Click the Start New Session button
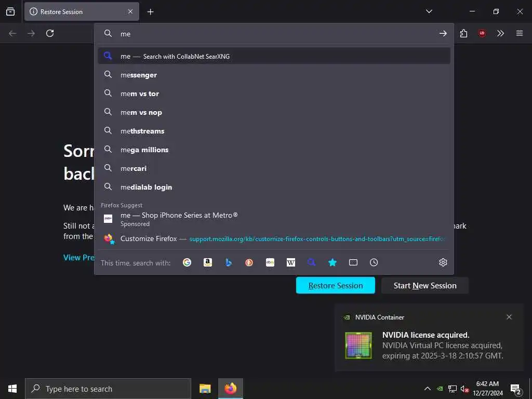Image resolution: width=532 pixels, height=399 pixels. (x=425, y=285)
